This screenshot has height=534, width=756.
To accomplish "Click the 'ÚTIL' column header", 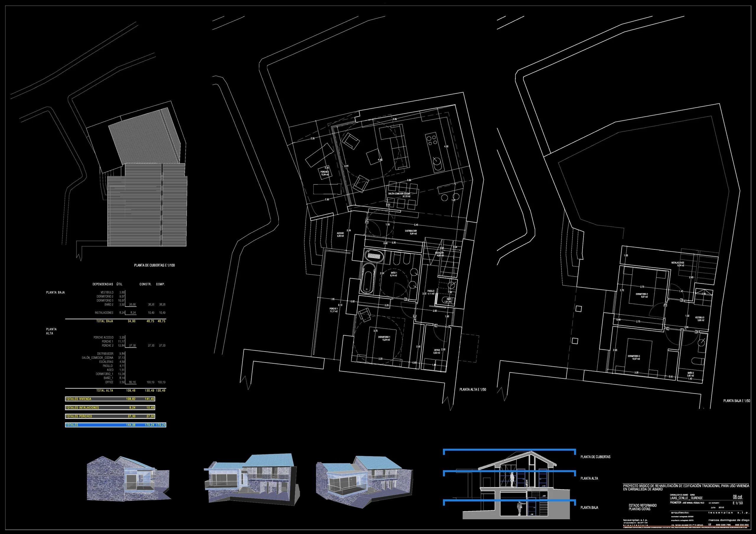I will coord(120,284).
